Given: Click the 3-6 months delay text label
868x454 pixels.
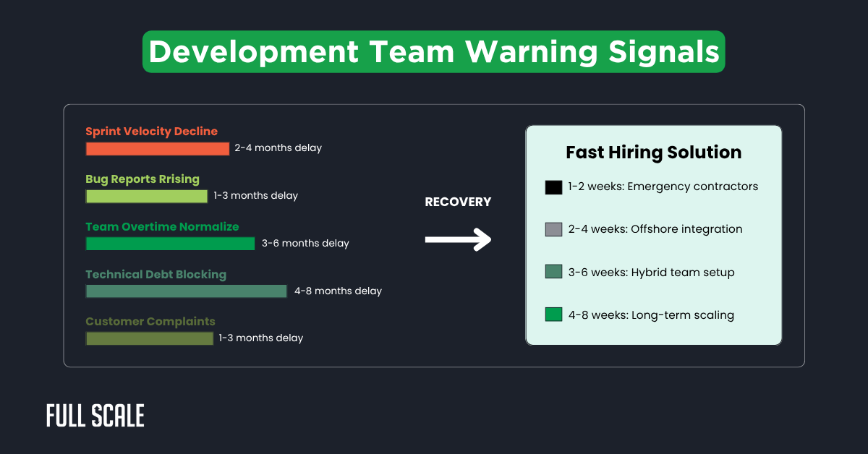Looking at the screenshot, I should click(x=305, y=243).
